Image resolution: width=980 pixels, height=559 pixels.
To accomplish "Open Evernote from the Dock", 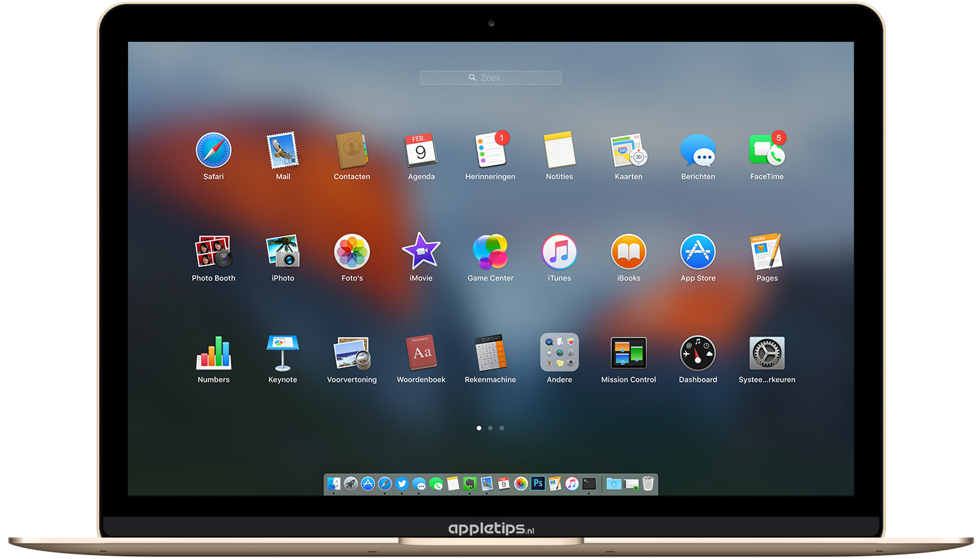I will [470, 484].
